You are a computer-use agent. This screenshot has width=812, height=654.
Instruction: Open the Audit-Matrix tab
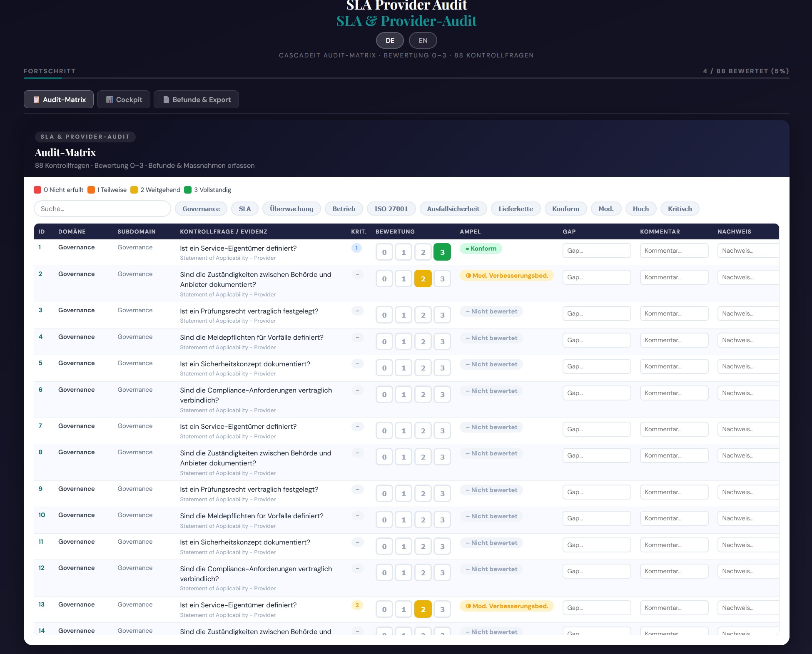pyautogui.click(x=59, y=99)
